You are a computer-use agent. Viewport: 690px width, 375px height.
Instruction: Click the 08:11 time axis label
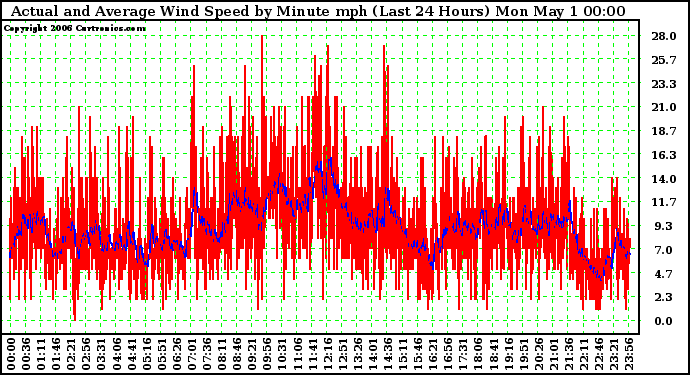click(222, 354)
